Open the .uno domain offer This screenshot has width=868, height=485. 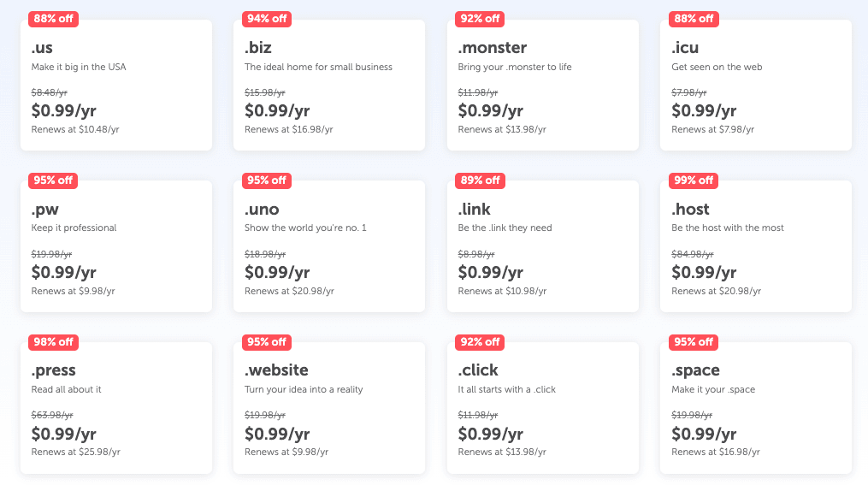(x=329, y=246)
